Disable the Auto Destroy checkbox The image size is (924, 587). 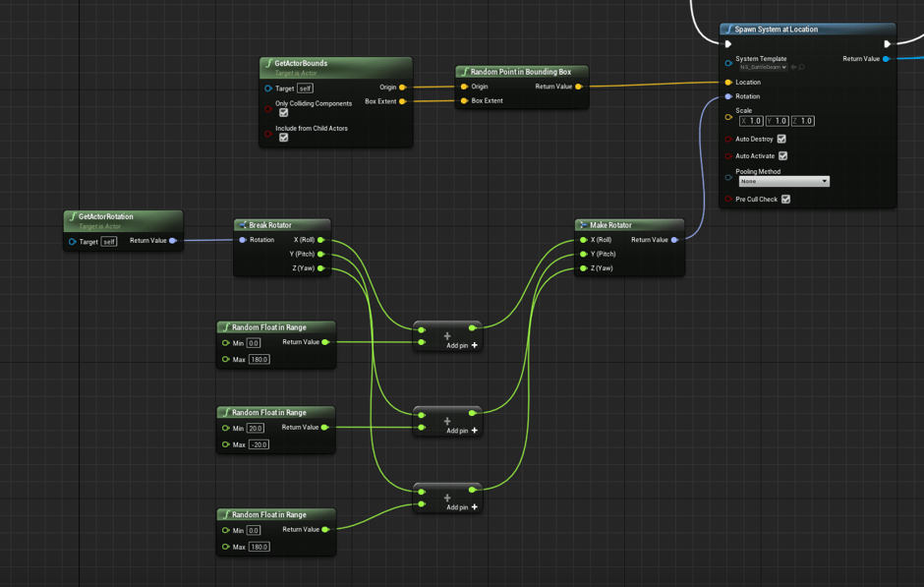click(x=781, y=140)
